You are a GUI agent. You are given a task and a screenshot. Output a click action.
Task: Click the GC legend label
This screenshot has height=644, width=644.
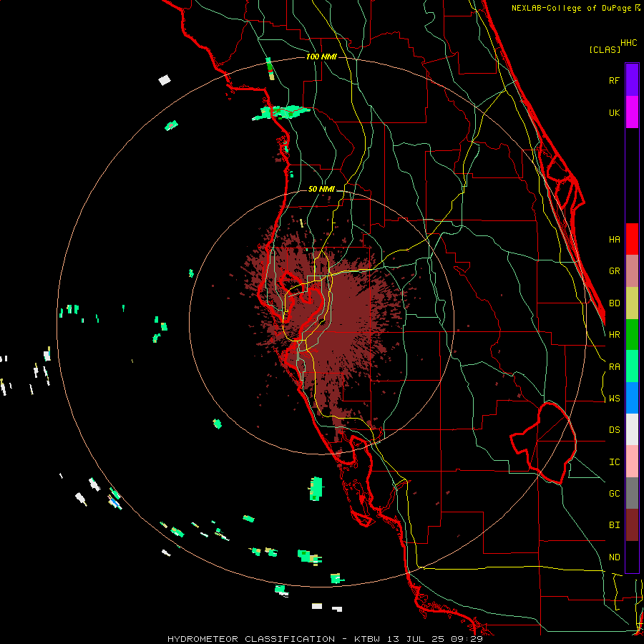click(614, 494)
